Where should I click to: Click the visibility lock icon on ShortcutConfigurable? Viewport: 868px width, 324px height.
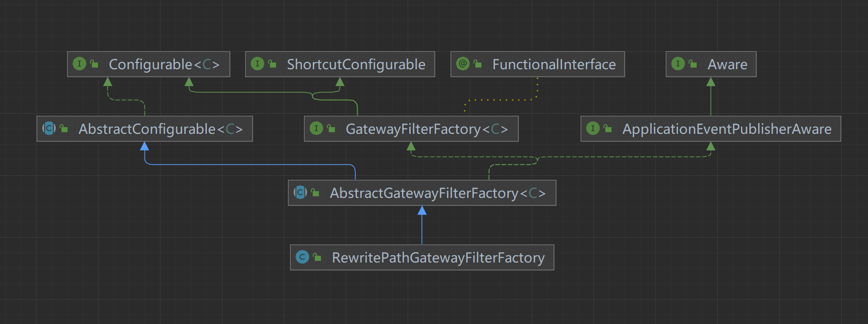(272, 64)
